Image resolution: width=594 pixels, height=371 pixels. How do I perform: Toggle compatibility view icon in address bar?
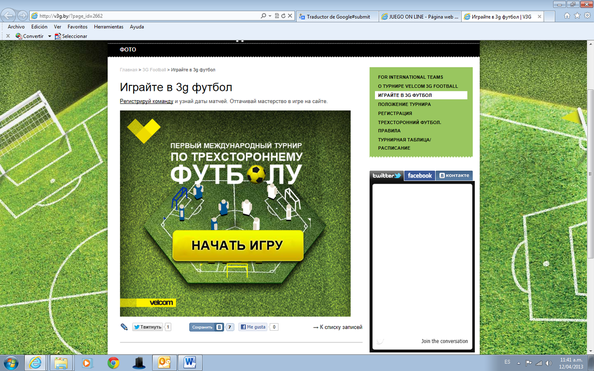pos(277,16)
